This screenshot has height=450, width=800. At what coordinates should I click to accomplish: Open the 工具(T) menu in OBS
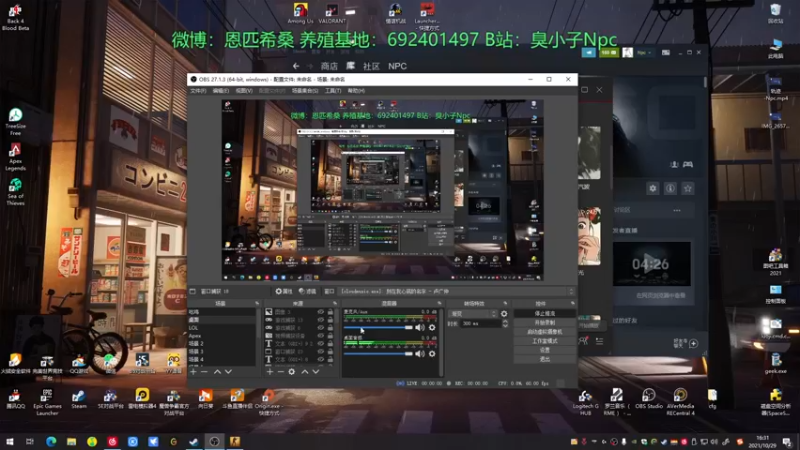(x=333, y=91)
